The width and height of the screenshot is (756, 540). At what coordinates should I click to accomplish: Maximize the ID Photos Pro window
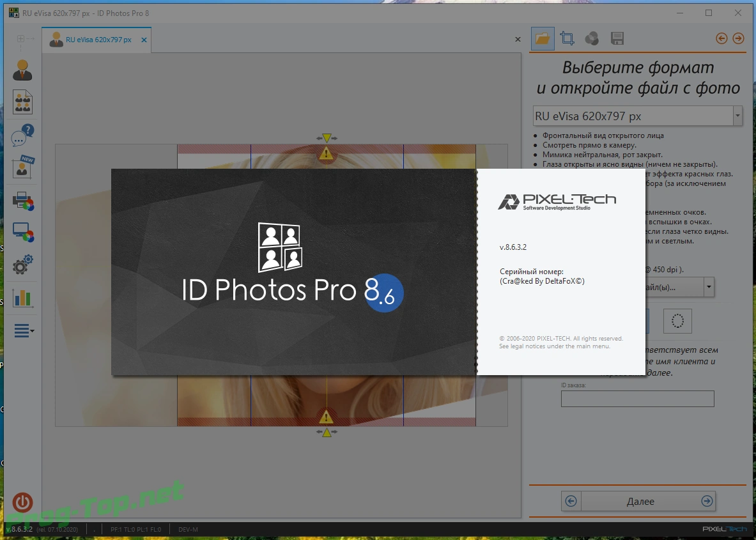[709, 13]
